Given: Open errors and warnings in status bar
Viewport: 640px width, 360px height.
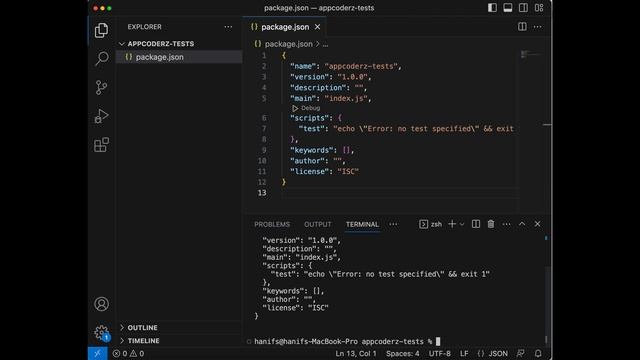Looking at the screenshot, I should (x=128, y=353).
